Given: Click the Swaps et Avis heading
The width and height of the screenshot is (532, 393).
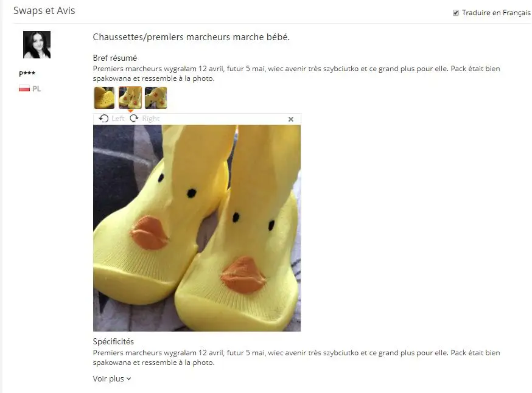Looking at the screenshot, I should tap(44, 10).
